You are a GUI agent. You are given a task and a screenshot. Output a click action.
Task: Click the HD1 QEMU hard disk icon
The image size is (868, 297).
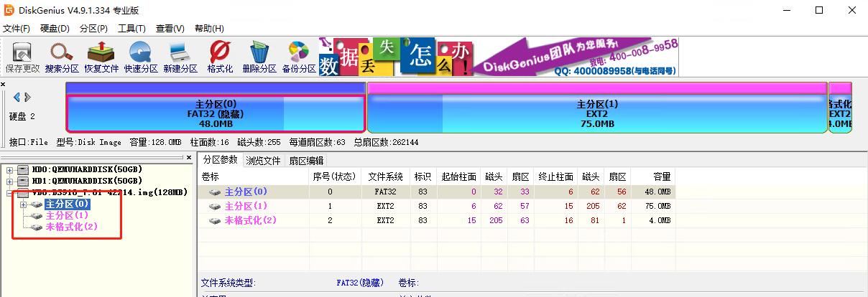click(x=23, y=181)
